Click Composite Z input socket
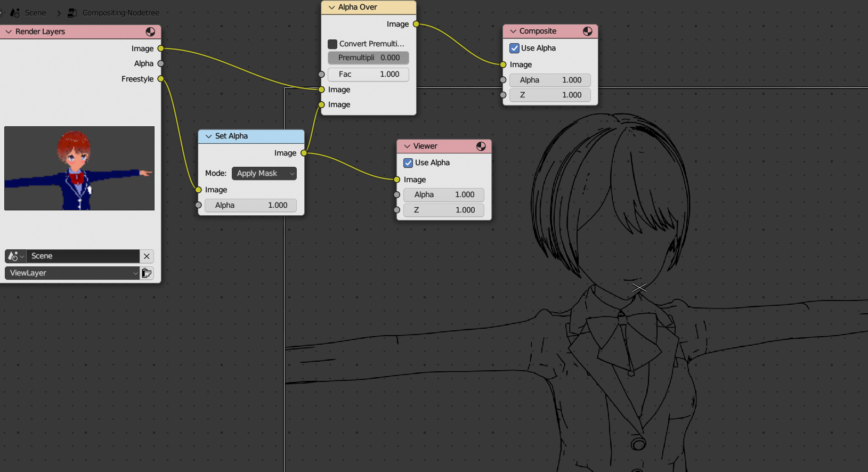The width and height of the screenshot is (868, 472). [x=503, y=95]
